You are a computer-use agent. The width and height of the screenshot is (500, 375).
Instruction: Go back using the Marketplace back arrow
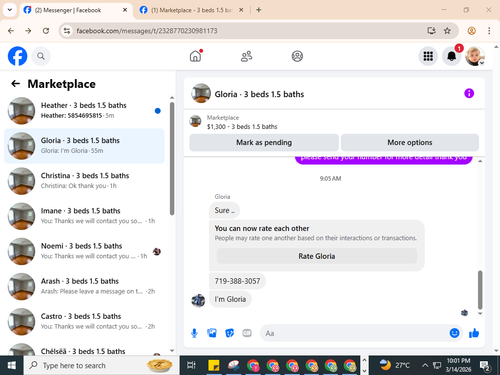point(16,83)
